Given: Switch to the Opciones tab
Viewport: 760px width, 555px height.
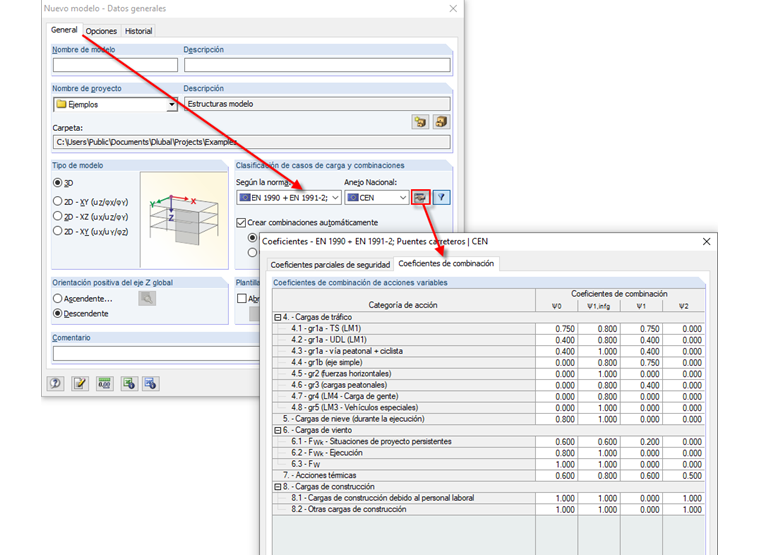Looking at the screenshot, I should (x=101, y=31).
